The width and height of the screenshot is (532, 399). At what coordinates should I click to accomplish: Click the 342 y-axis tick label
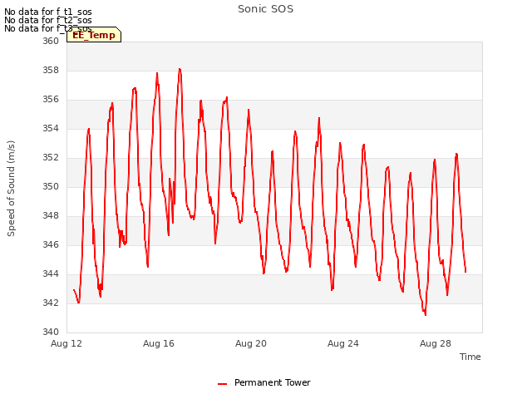click(51, 303)
